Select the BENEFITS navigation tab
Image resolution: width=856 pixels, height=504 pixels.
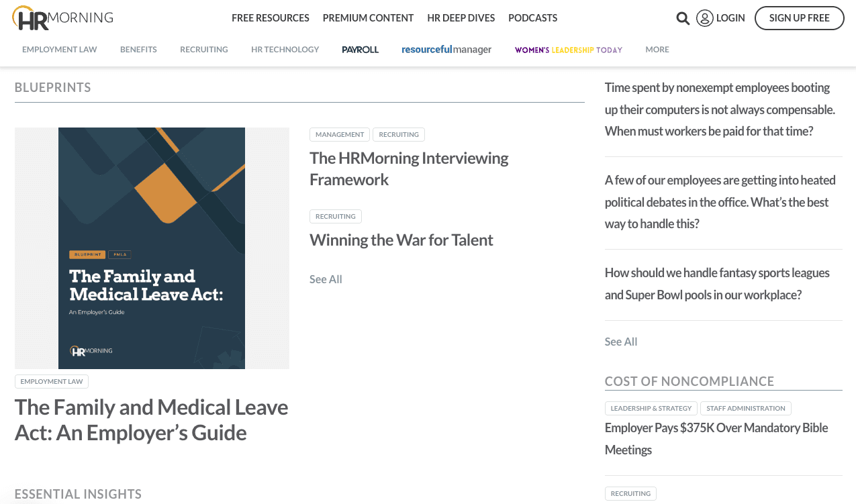[138, 49]
